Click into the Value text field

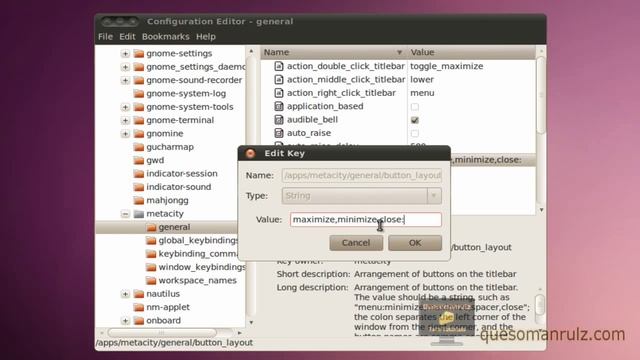coord(366,220)
